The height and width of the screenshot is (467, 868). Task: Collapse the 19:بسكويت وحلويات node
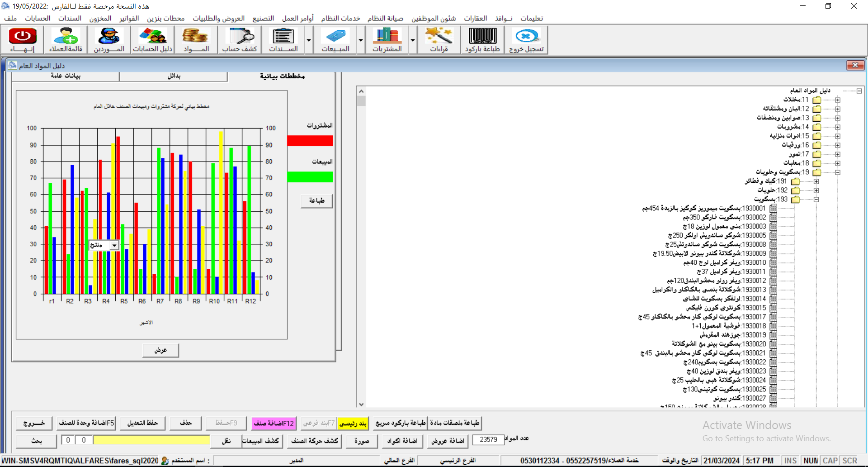[x=838, y=172]
